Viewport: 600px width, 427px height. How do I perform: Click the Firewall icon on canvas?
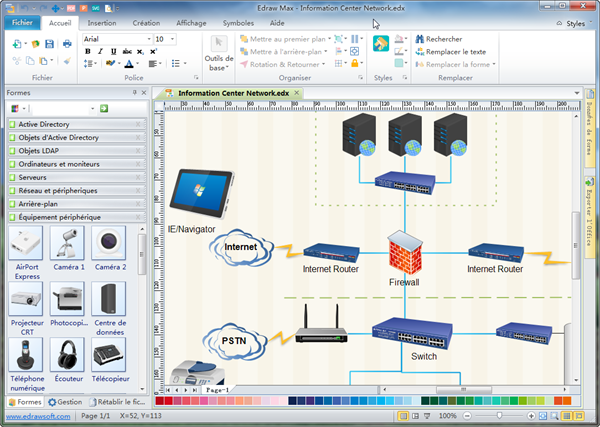click(404, 255)
